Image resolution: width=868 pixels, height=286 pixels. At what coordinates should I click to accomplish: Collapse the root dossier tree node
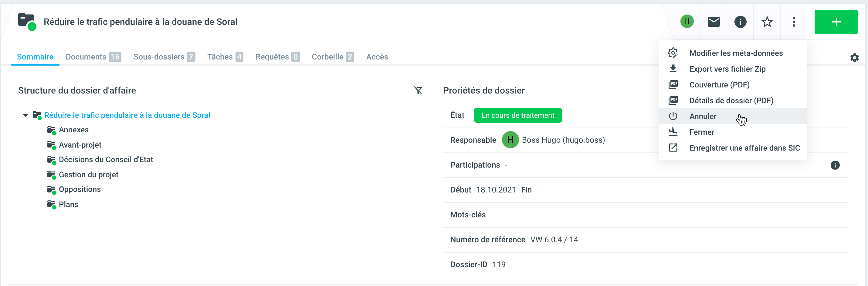coord(25,115)
